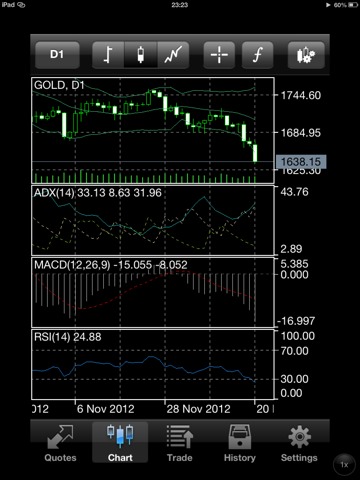The image size is (360, 480).
Task: Select the Chart tab
Action: pos(120,443)
